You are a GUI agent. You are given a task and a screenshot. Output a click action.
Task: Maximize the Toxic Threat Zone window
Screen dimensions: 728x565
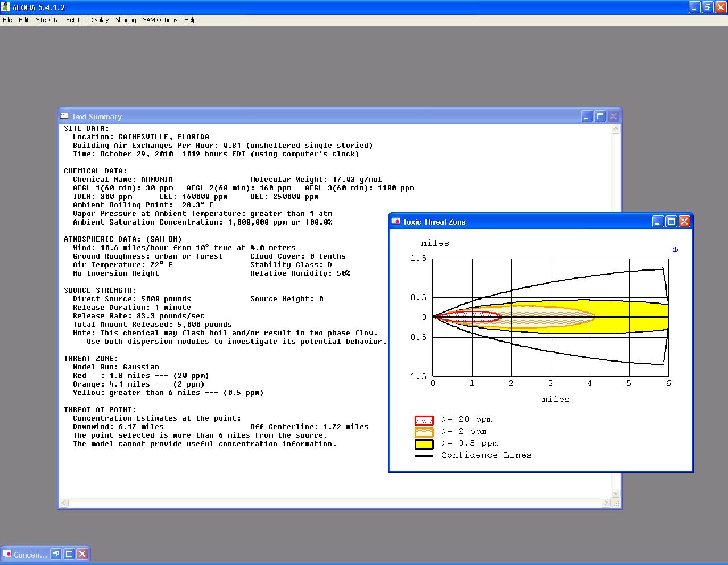(x=671, y=222)
